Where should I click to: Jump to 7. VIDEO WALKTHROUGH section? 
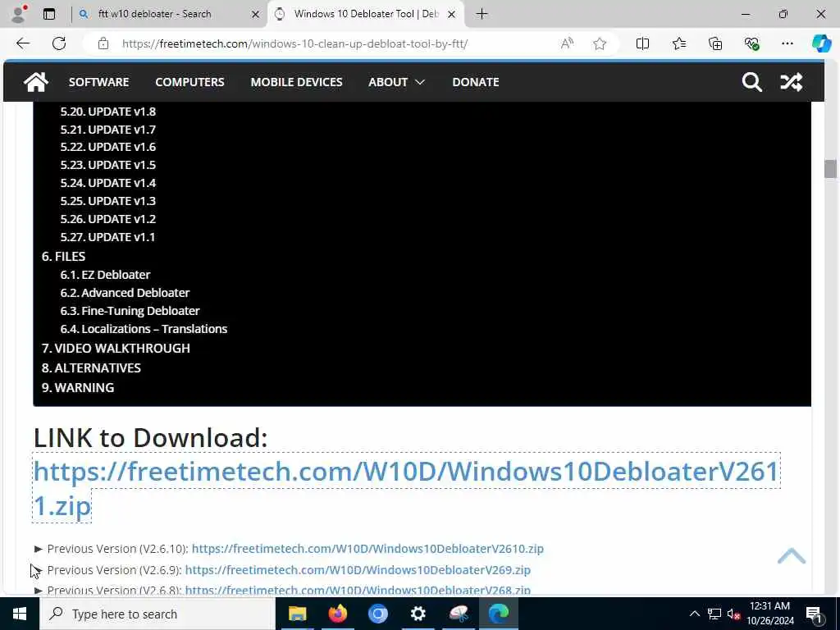click(x=116, y=348)
